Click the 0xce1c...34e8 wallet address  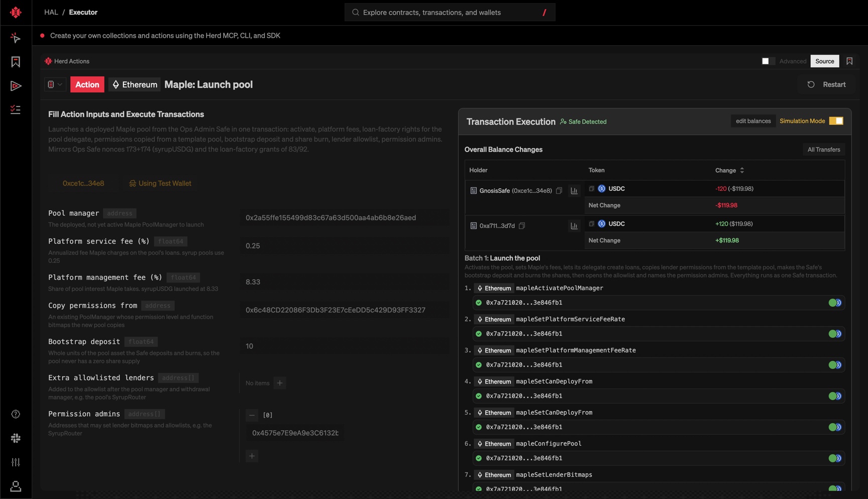pyautogui.click(x=83, y=183)
